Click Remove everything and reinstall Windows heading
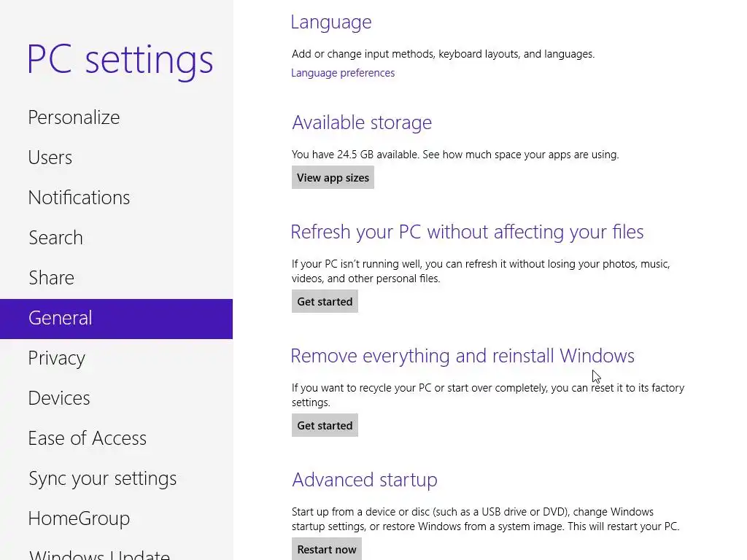 [462, 356]
